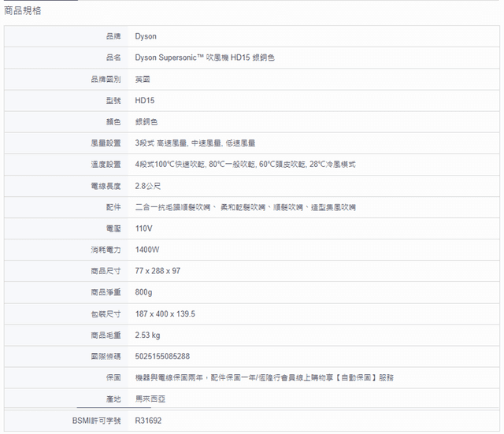Click the 配件 accessories list text
Screen dimensions: 504x434
(x=245, y=207)
